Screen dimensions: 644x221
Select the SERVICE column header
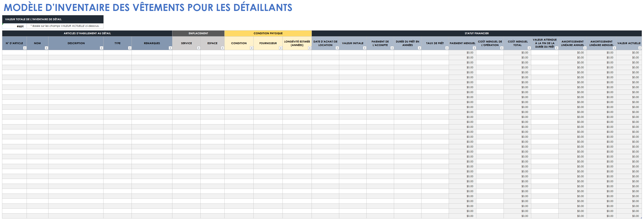point(186,43)
